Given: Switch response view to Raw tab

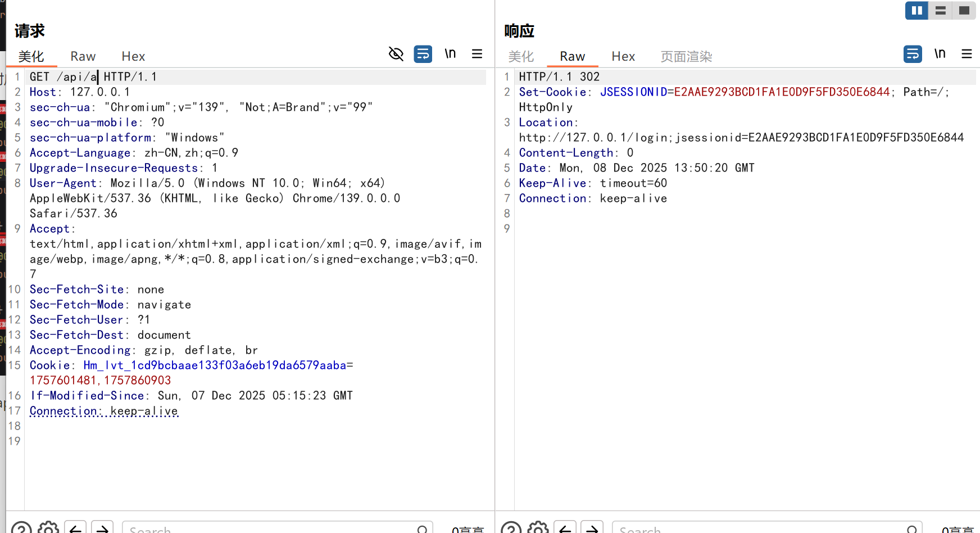Looking at the screenshot, I should (x=573, y=56).
